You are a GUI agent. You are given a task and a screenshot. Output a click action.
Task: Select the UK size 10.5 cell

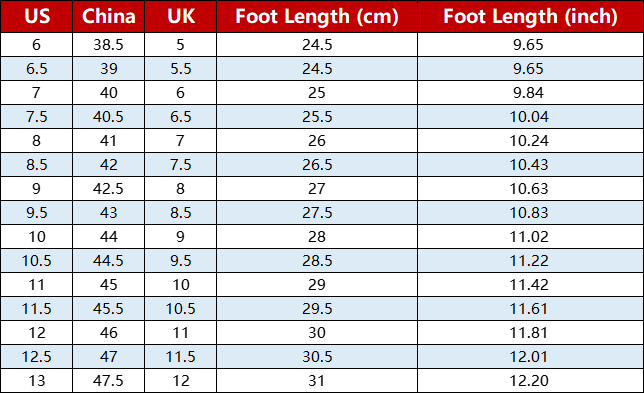pos(181,309)
